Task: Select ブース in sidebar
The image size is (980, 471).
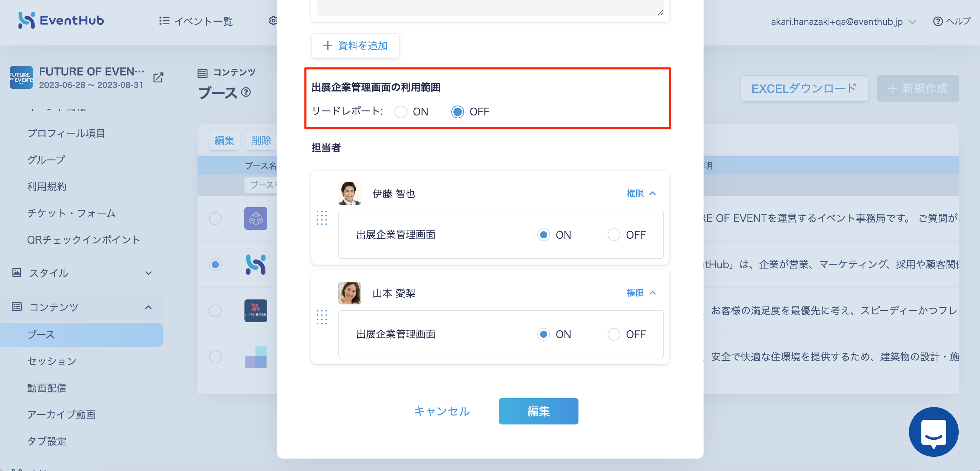Action: click(x=81, y=334)
